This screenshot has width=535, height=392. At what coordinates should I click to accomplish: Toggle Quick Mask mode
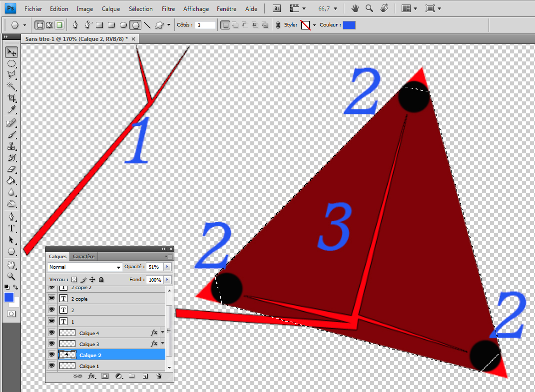point(11,314)
